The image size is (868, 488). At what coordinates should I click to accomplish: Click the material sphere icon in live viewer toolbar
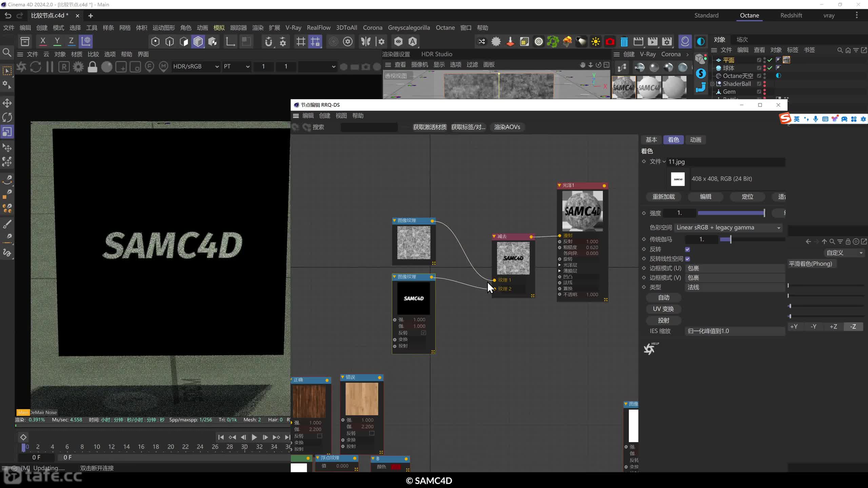pyautogui.click(x=106, y=67)
